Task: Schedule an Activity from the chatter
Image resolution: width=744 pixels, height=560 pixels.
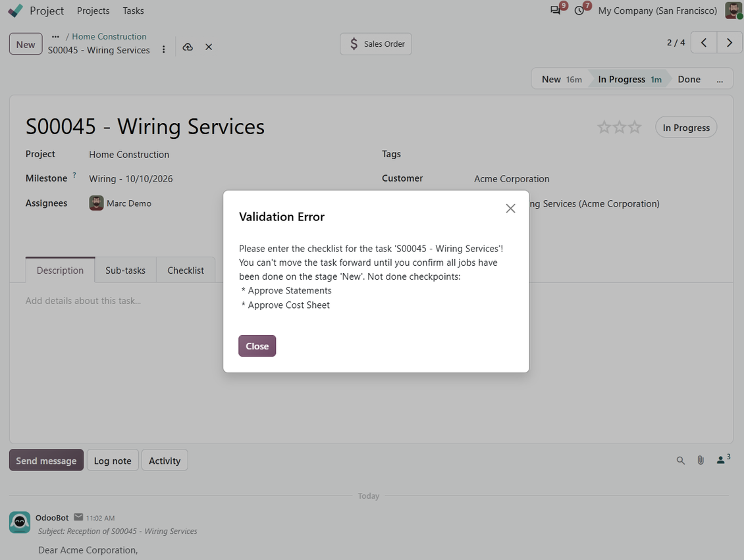Action: (x=165, y=461)
